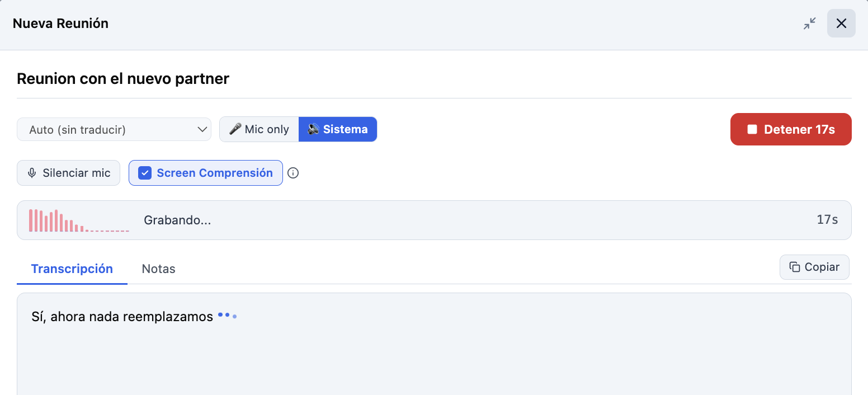Select the Transcripción tab
The width and height of the screenshot is (868, 395).
pos(72,269)
